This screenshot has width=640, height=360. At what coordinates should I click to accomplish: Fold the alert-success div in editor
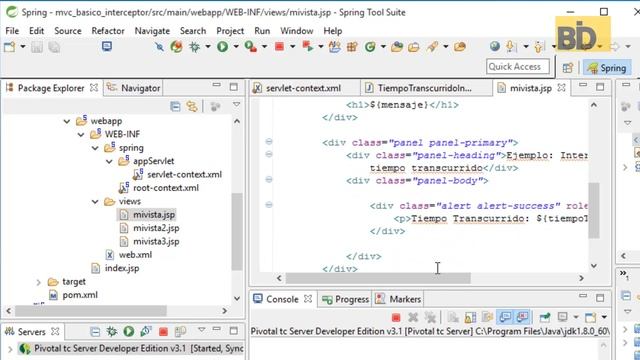click(x=269, y=205)
